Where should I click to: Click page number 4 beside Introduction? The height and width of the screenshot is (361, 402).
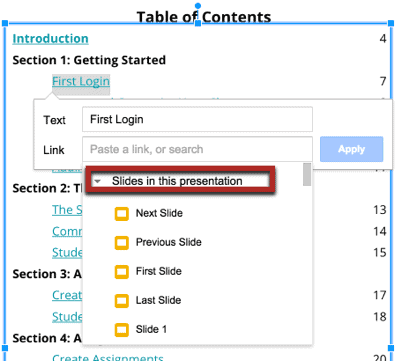click(383, 39)
